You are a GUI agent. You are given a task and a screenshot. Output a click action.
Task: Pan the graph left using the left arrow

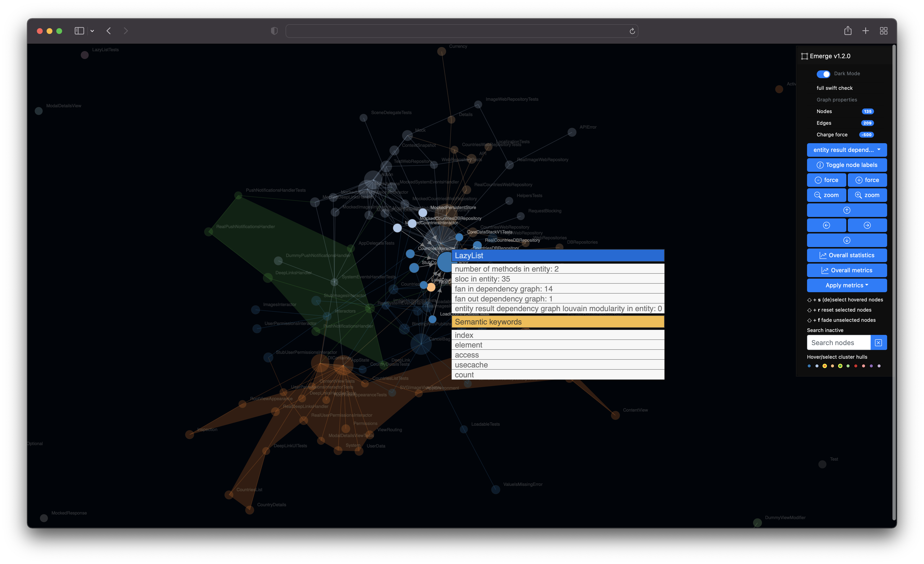(x=826, y=225)
